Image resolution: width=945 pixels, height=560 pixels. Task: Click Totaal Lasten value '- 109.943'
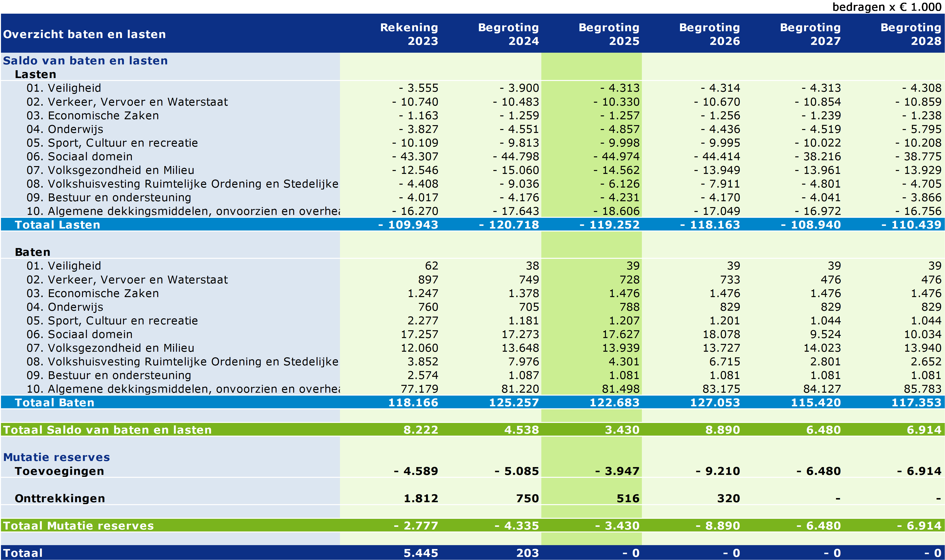point(408,225)
